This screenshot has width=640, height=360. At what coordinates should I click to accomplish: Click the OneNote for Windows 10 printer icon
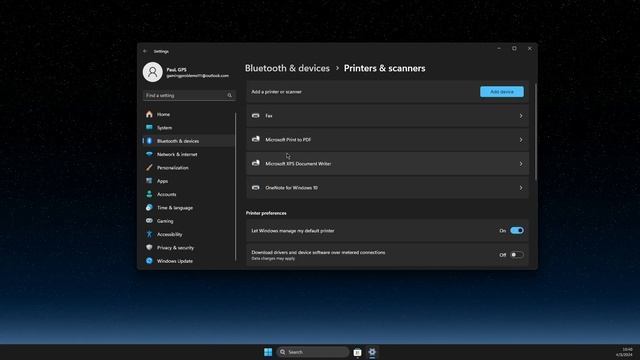[256, 188]
